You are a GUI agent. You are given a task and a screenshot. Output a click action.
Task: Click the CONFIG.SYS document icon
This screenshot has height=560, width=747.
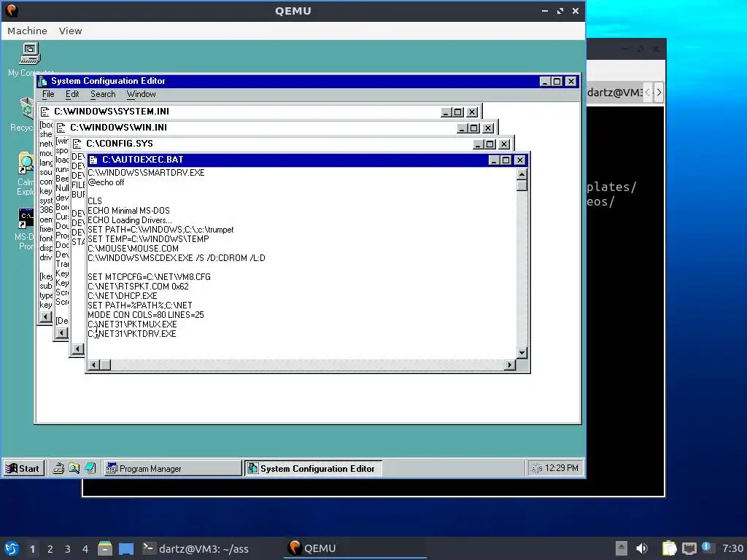77,144
